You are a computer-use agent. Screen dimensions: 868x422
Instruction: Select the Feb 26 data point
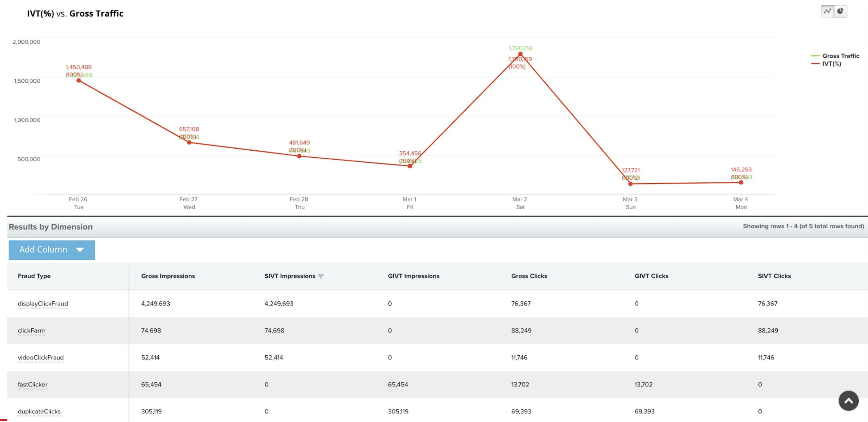78,81
